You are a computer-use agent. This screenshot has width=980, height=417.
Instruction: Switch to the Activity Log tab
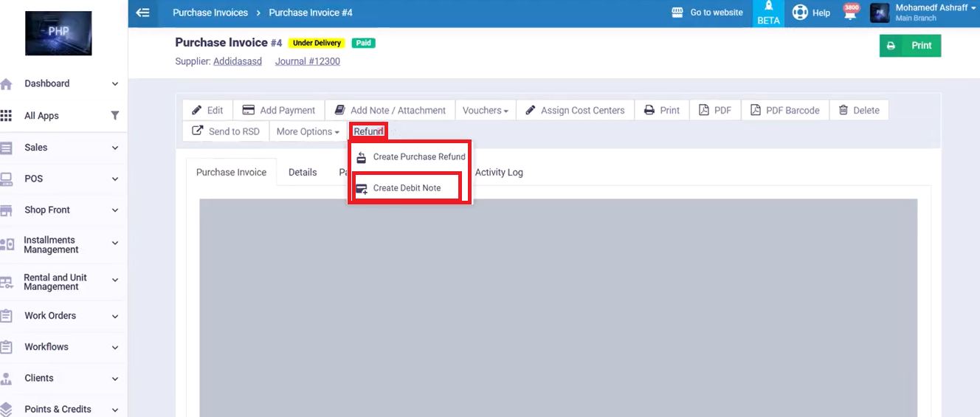499,172
